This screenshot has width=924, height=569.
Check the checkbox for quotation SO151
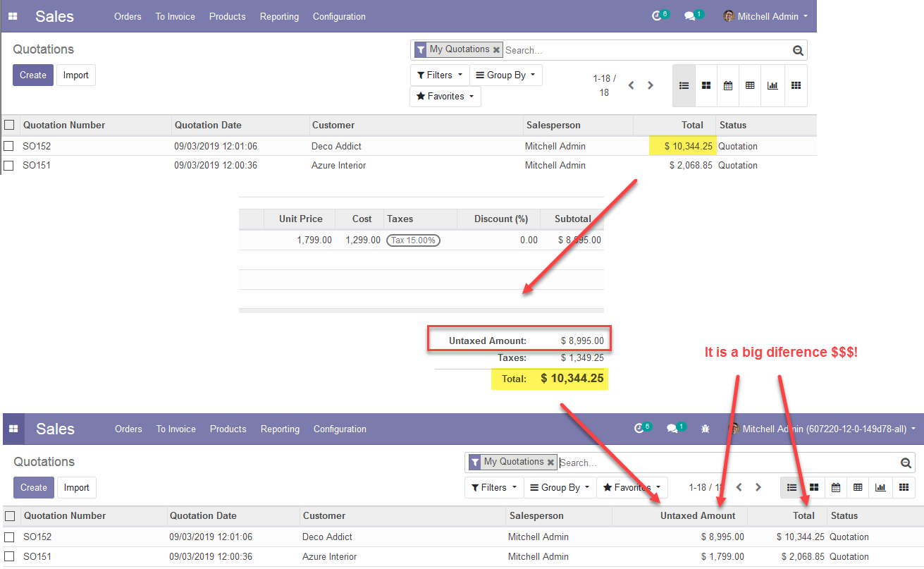(10, 165)
